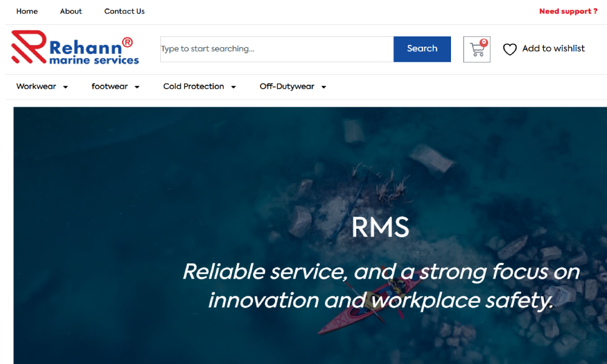Focus the Type to start searching field
This screenshot has width=607, height=364.
[x=277, y=49]
